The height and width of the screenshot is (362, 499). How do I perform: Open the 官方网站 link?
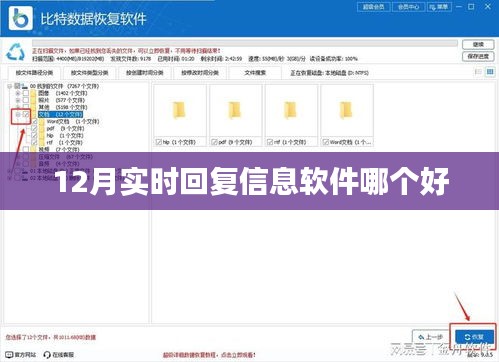[x=21, y=355]
